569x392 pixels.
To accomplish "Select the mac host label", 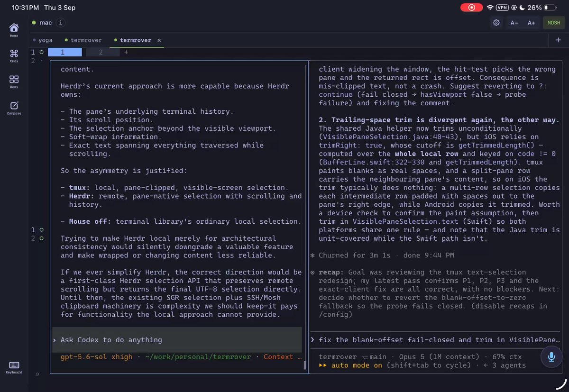I will click(x=46, y=22).
